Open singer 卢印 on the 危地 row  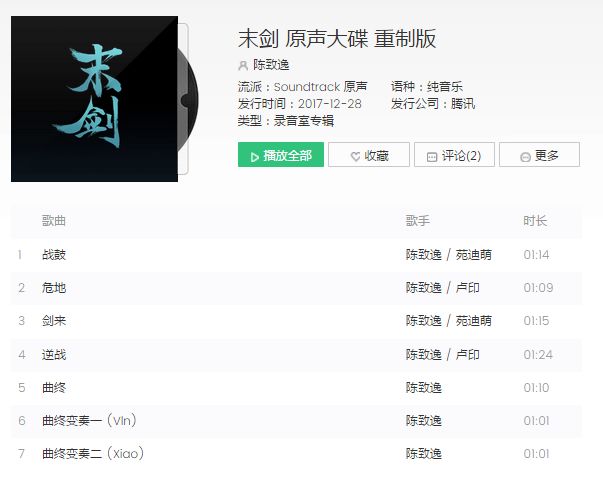click(x=467, y=288)
